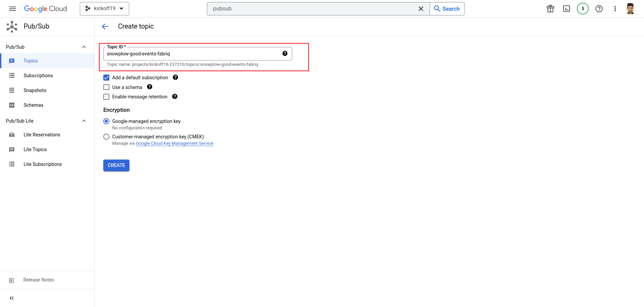Viewport: 644px width, 307px height.
Task: Open the free trial gift icon
Action: (550, 9)
